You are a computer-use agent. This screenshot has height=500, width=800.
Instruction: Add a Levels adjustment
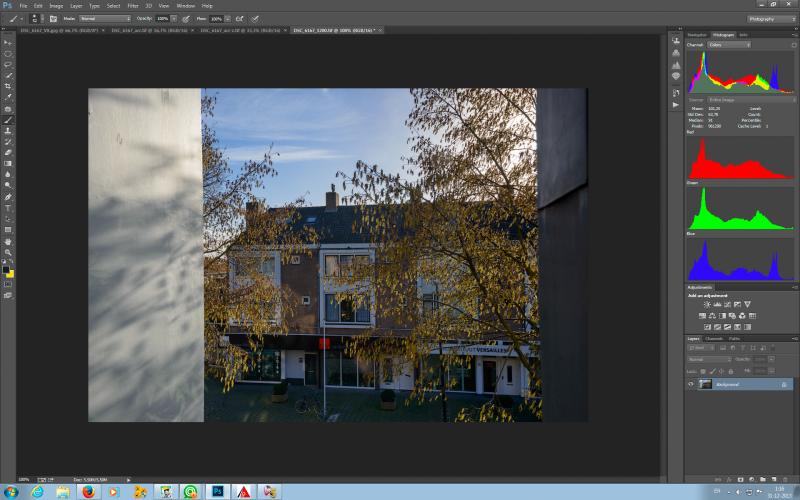[x=717, y=305]
